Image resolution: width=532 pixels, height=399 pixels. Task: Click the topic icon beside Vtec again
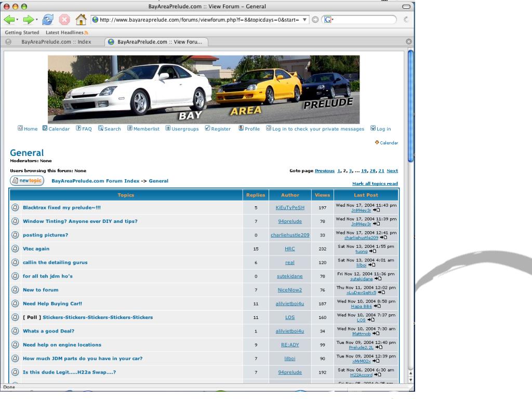click(x=15, y=249)
